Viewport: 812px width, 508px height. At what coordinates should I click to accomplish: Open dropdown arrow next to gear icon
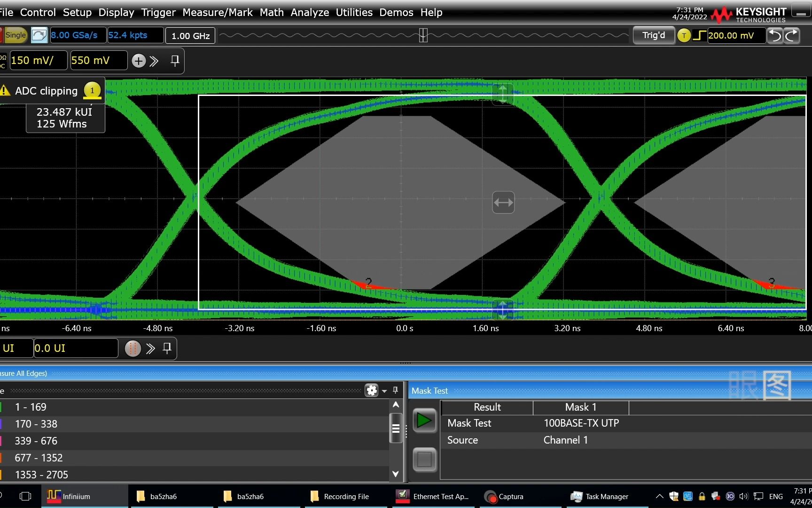(x=384, y=391)
